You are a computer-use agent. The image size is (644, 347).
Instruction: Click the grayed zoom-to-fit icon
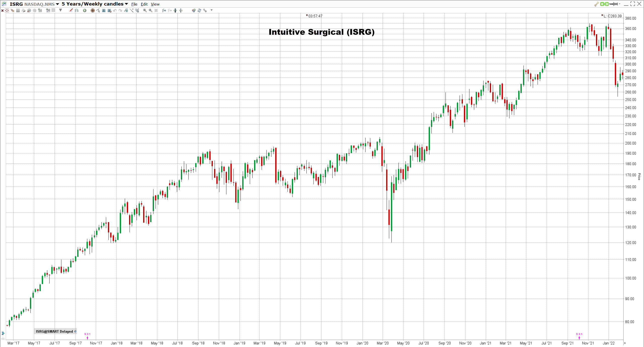(156, 11)
